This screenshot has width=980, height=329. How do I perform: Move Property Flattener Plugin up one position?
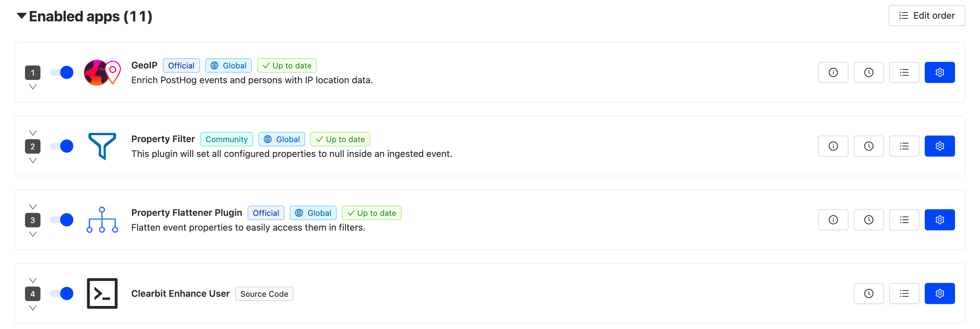pos(33,207)
